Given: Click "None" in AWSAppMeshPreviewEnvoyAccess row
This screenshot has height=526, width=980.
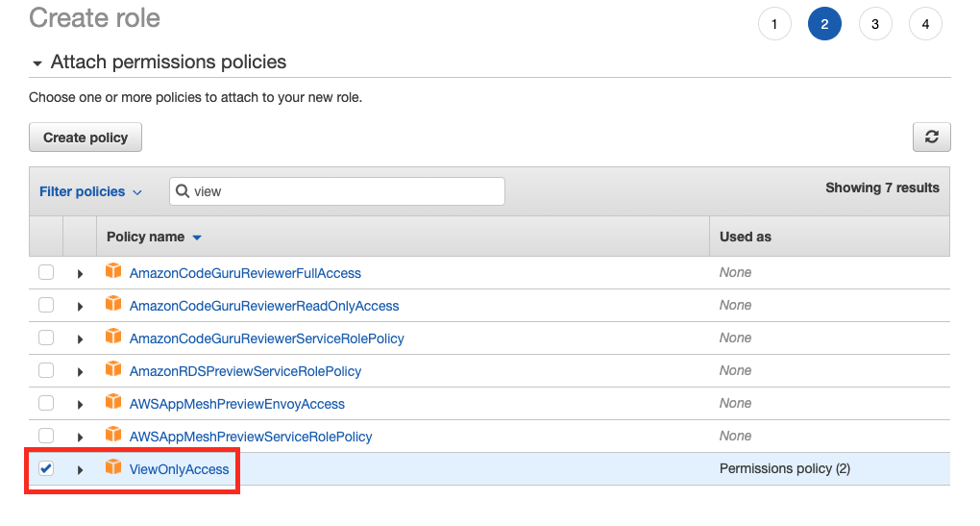Looking at the screenshot, I should click(735, 403).
